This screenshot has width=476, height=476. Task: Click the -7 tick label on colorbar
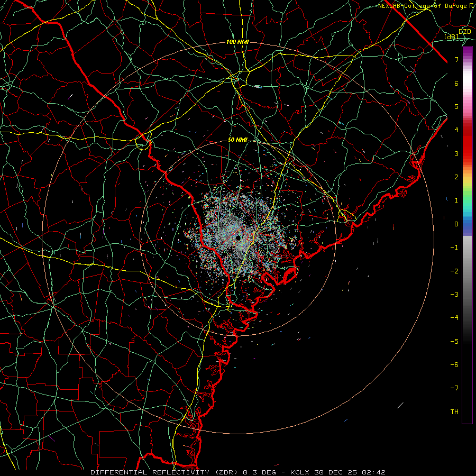click(454, 388)
